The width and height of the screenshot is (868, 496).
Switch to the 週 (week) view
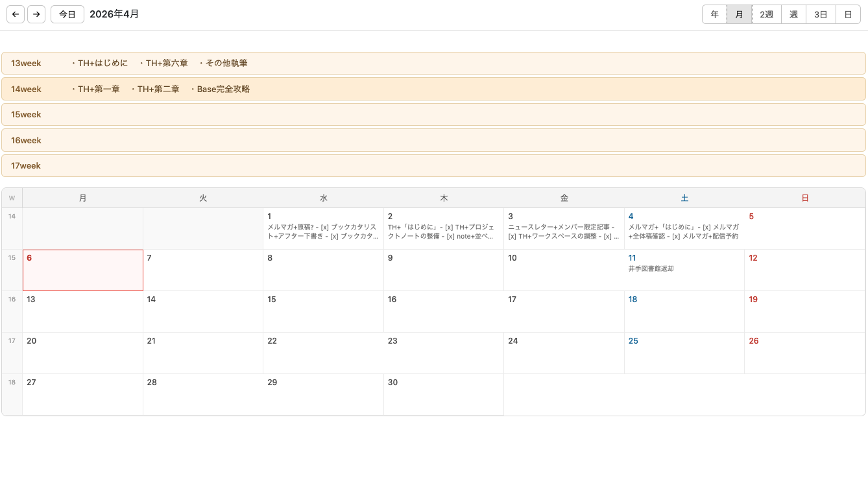(793, 14)
